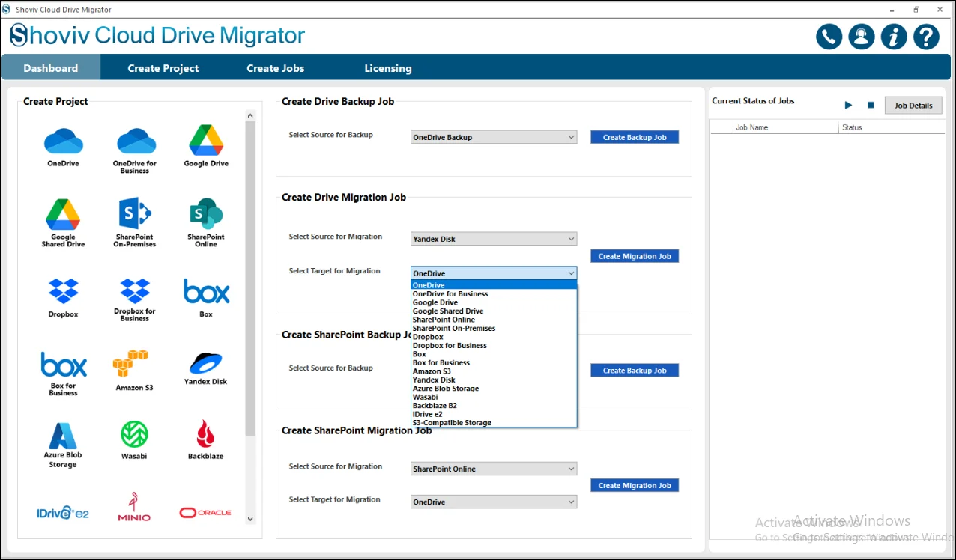Image resolution: width=956 pixels, height=560 pixels.
Task: Click the info icon in header
Action: point(894,37)
